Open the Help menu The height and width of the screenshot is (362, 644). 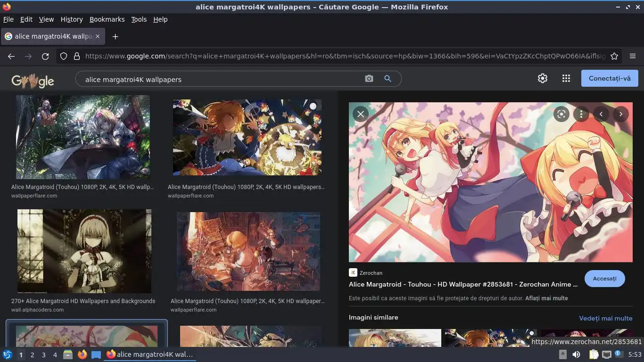coord(160,19)
